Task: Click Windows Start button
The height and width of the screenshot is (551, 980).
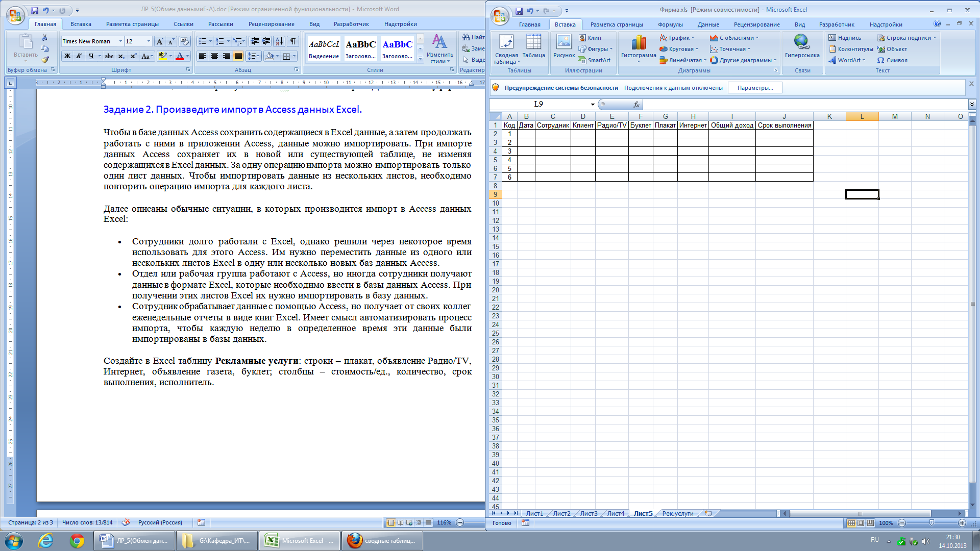Action: (x=14, y=540)
